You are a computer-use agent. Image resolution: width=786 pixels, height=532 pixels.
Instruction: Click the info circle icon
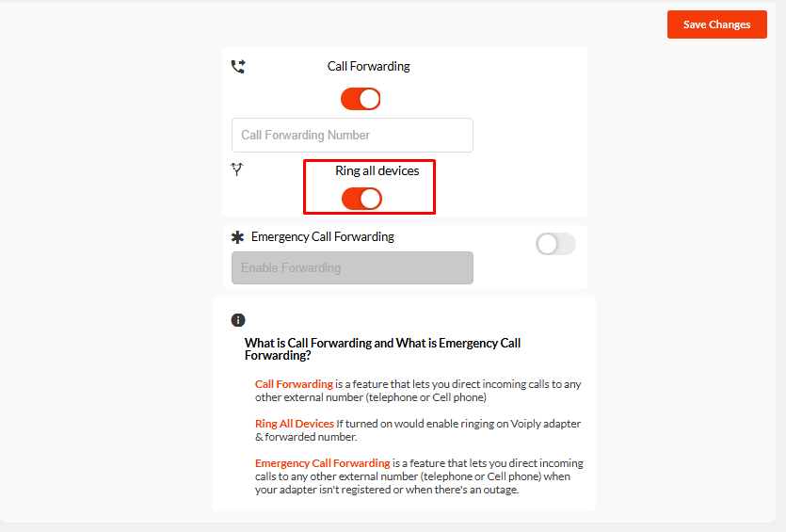point(238,320)
